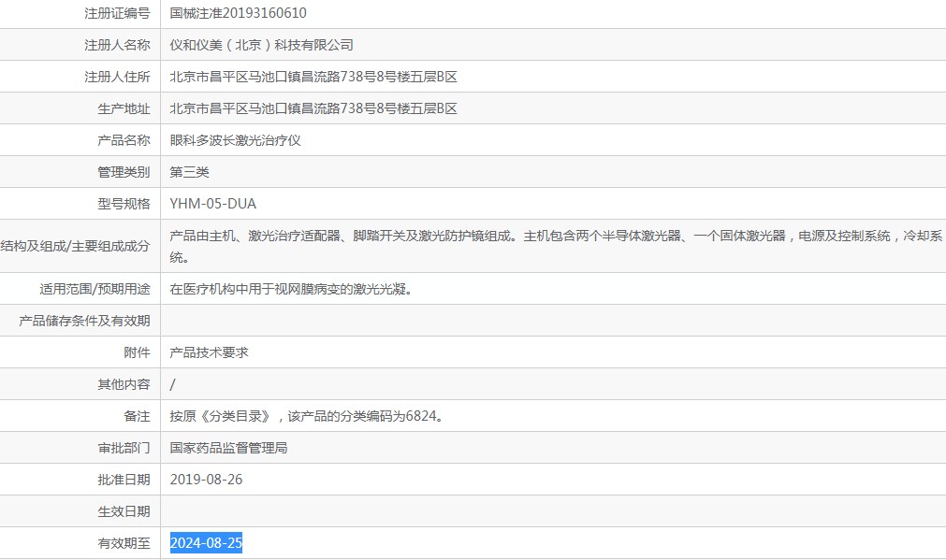The width and height of the screenshot is (946, 560).
Task: Click approval department 国家药品监督管理局
Action: [x=228, y=449]
